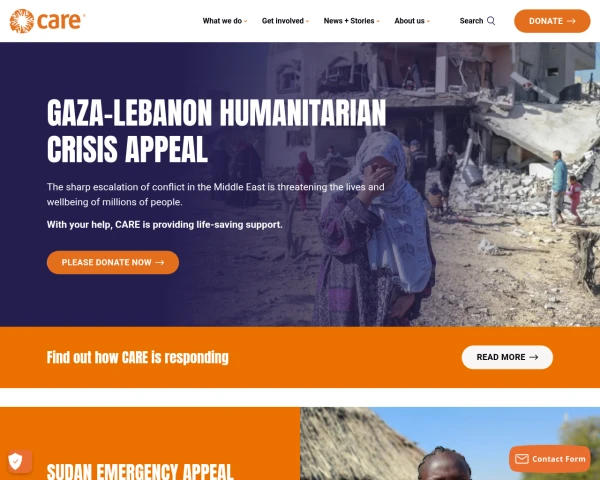Expand the About us dropdown chevron
The width and height of the screenshot is (600, 480).
[428, 21]
